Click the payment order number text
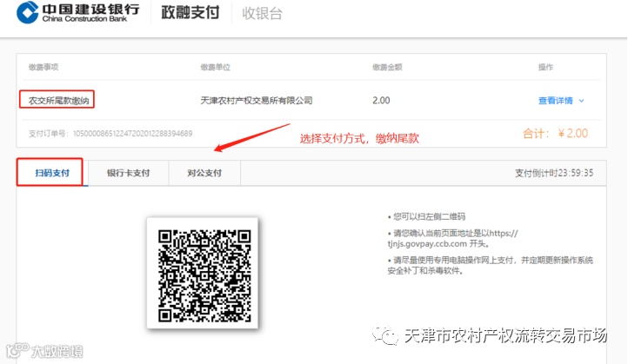Viewport: 628px width, 364px height. coord(110,134)
